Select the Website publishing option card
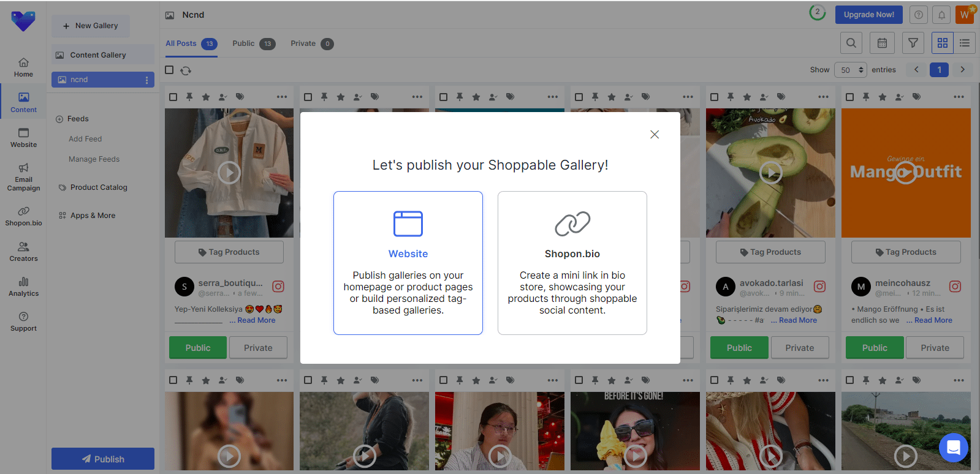This screenshot has height=474, width=980. click(x=408, y=263)
